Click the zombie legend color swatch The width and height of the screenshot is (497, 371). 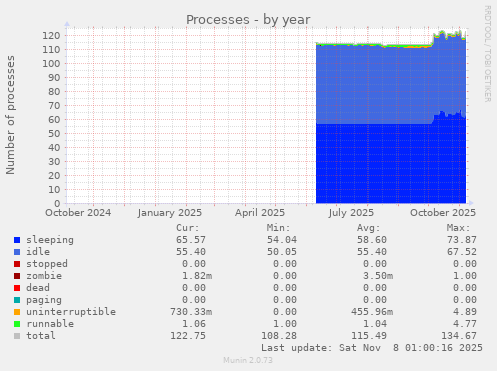pos(17,276)
